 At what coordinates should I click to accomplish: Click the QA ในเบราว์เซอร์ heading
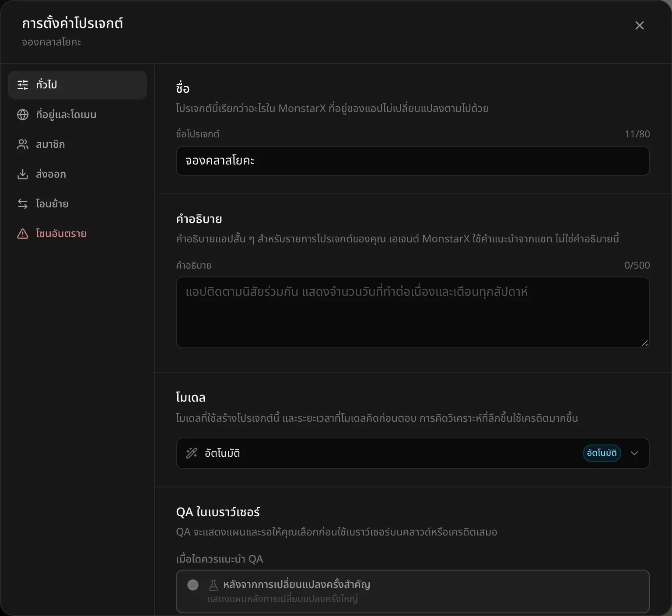(218, 512)
